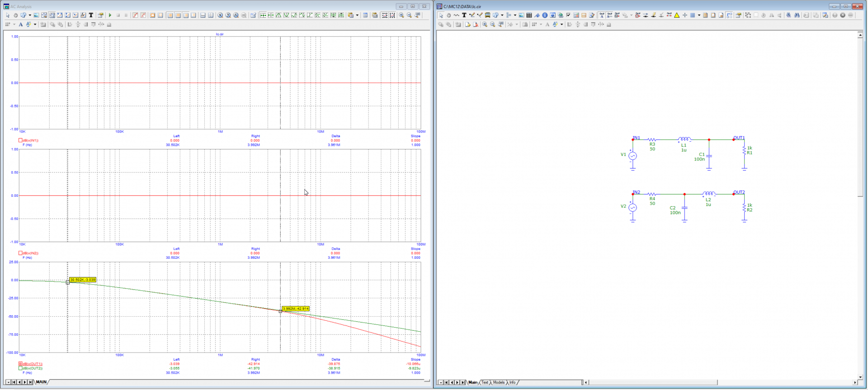This screenshot has width=868, height=390.
Task: Click the Pause button in AC Analysis toolbar
Action: [x=126, y=15]
